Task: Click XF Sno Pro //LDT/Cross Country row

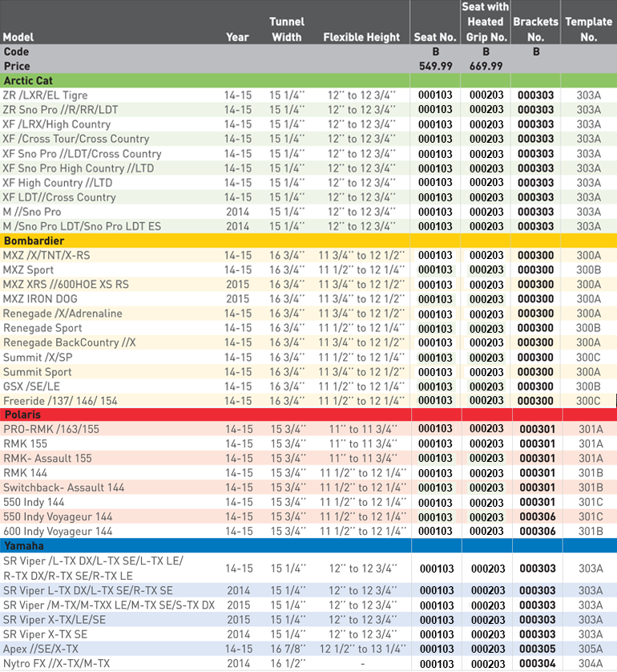Action: click(82, 153)
